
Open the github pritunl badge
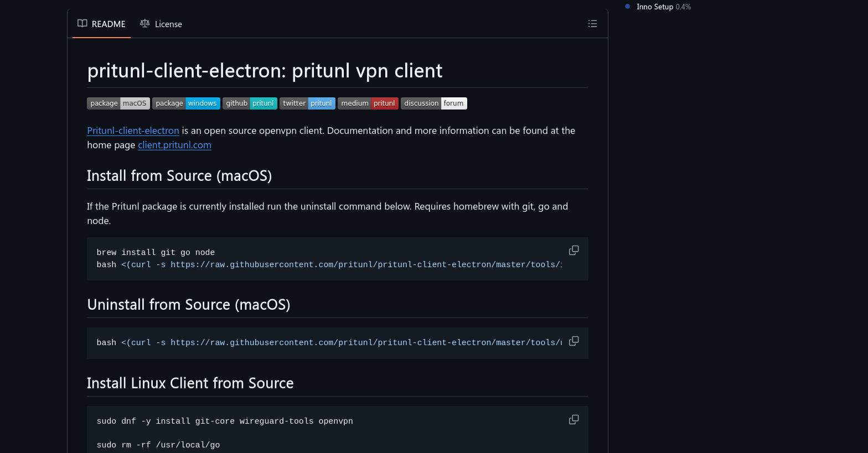(250, 103)
